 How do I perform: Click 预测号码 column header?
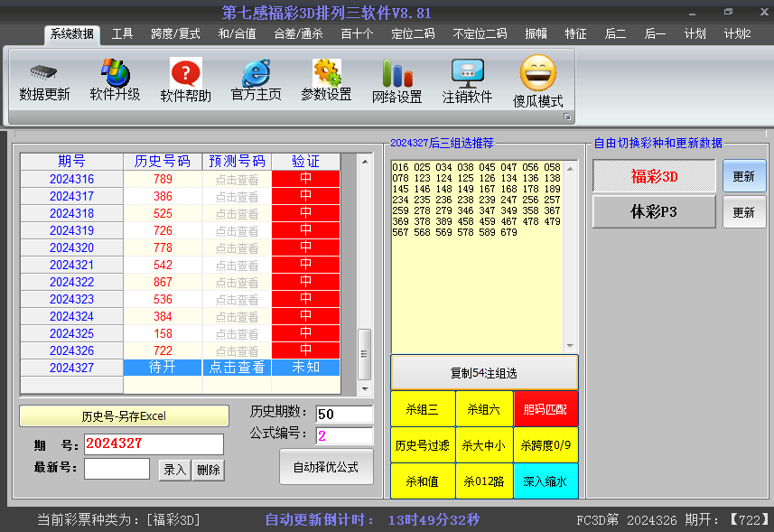click(237, 162)
